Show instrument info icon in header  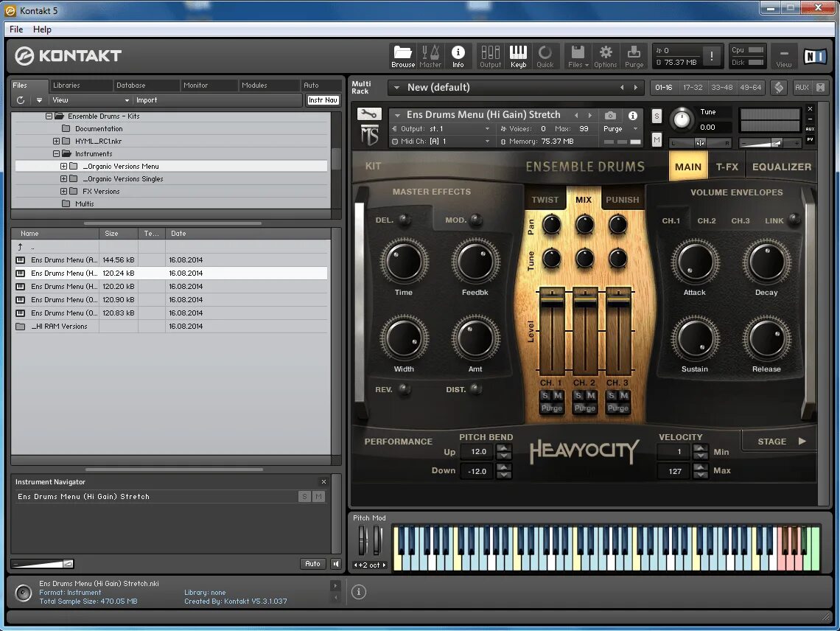coord(633,115)
